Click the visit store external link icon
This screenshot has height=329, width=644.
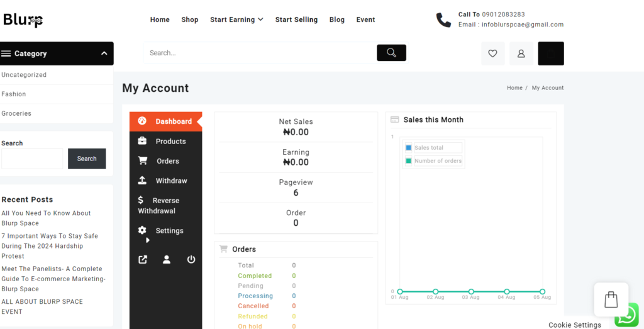[x=143, y=259]
